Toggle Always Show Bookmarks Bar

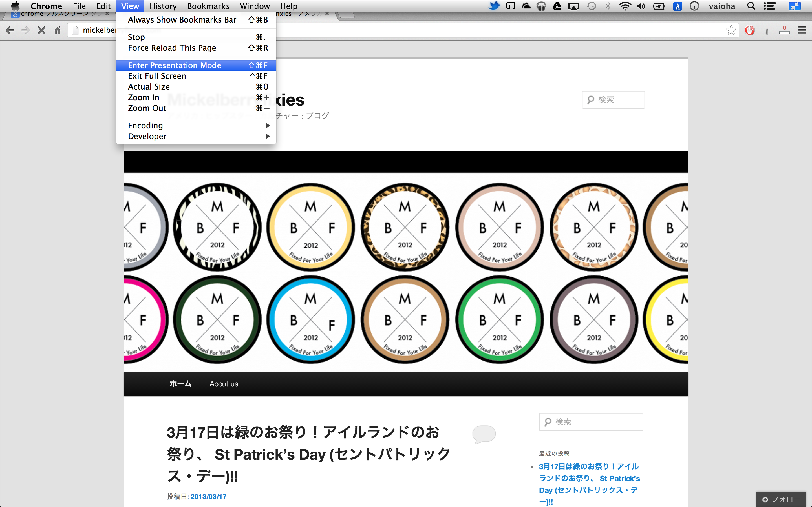[182, 20]
